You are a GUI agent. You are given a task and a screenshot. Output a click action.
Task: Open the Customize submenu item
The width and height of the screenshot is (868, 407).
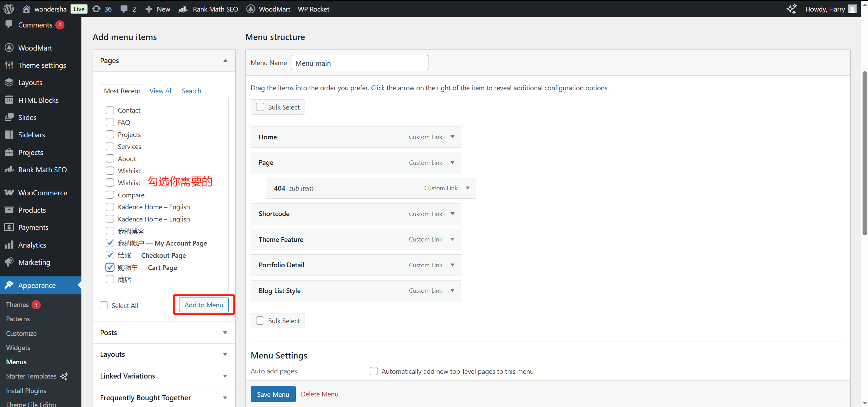pos(21,333)
